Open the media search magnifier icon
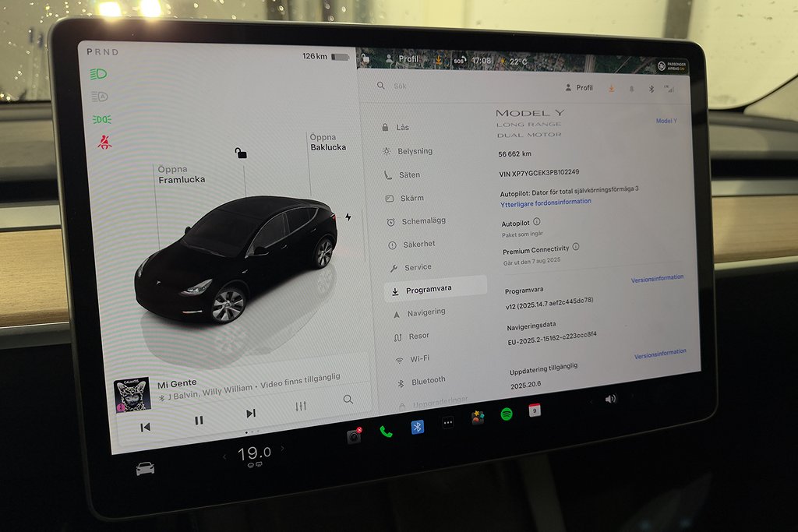Screen dimensions: 798x532 [x=348, y=400]
